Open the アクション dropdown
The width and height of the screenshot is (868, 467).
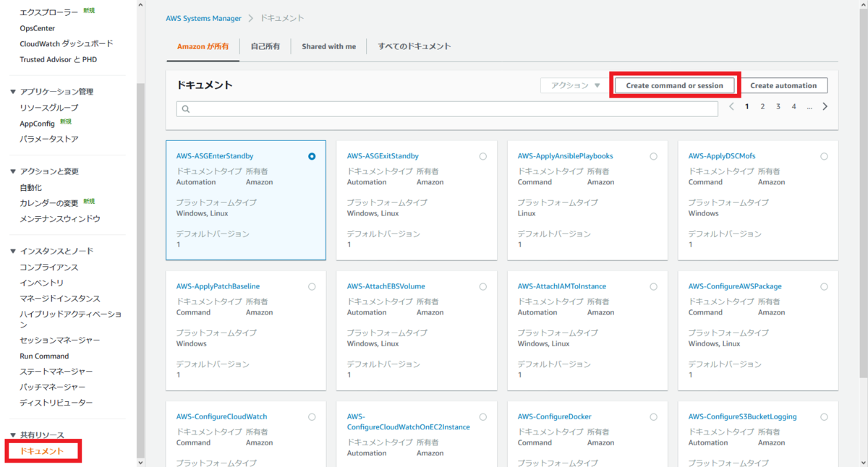coord(575,85)
